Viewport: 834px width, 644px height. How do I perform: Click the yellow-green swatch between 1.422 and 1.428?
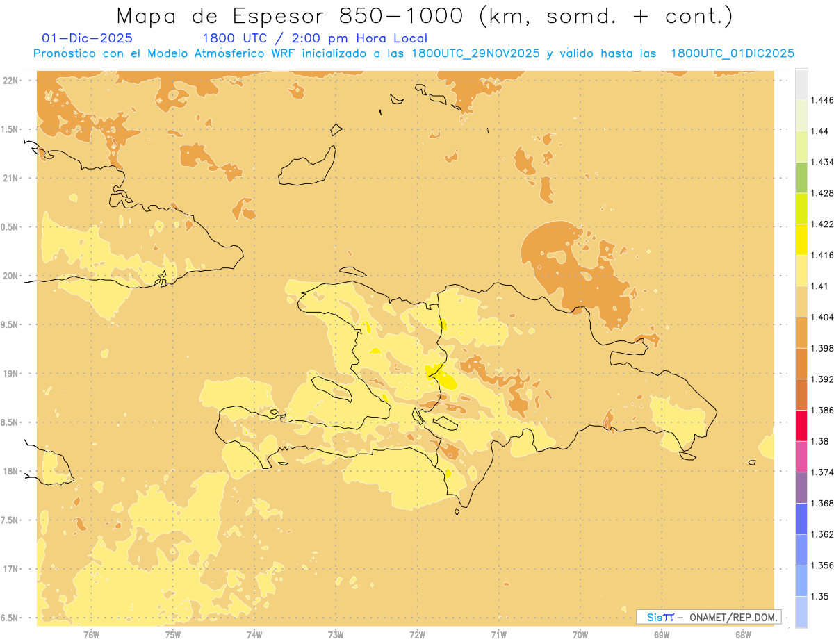801,208
